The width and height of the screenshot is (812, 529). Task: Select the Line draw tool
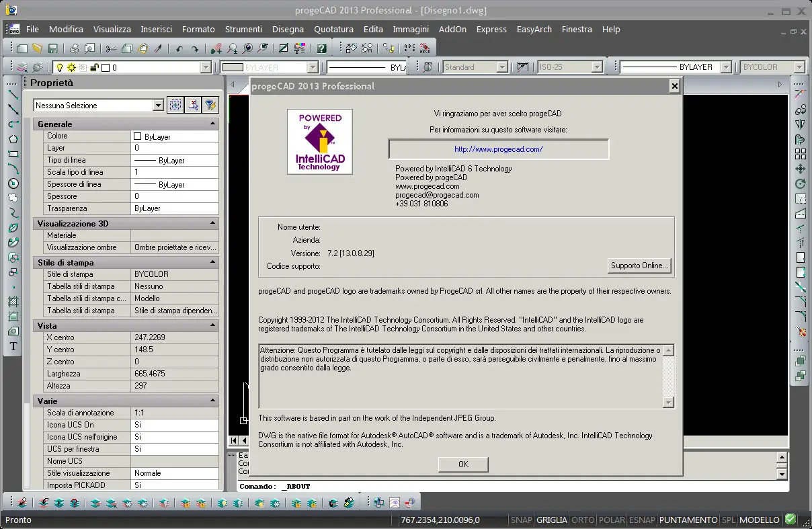13,94
